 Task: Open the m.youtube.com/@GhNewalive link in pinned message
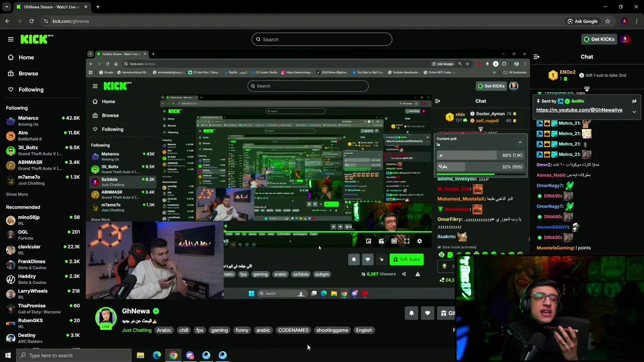tap(579, 110)
